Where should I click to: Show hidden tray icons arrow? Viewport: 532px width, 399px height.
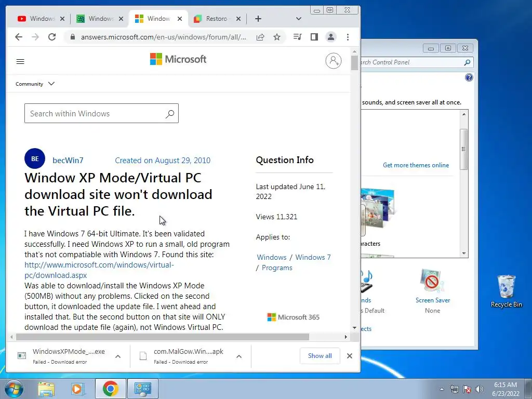pyautogui.click(x=442, y=389)
